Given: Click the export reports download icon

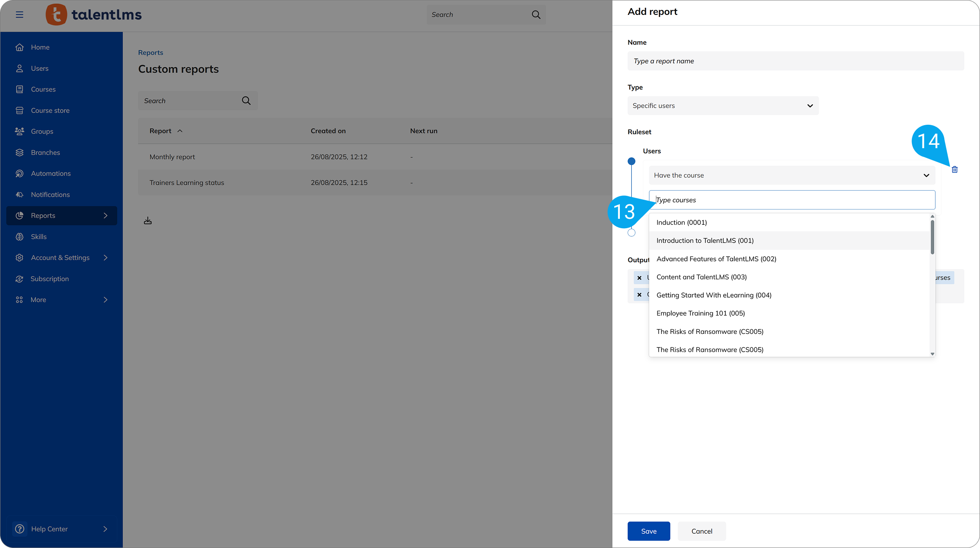Looking at the screenshot, I should point(148,220).
